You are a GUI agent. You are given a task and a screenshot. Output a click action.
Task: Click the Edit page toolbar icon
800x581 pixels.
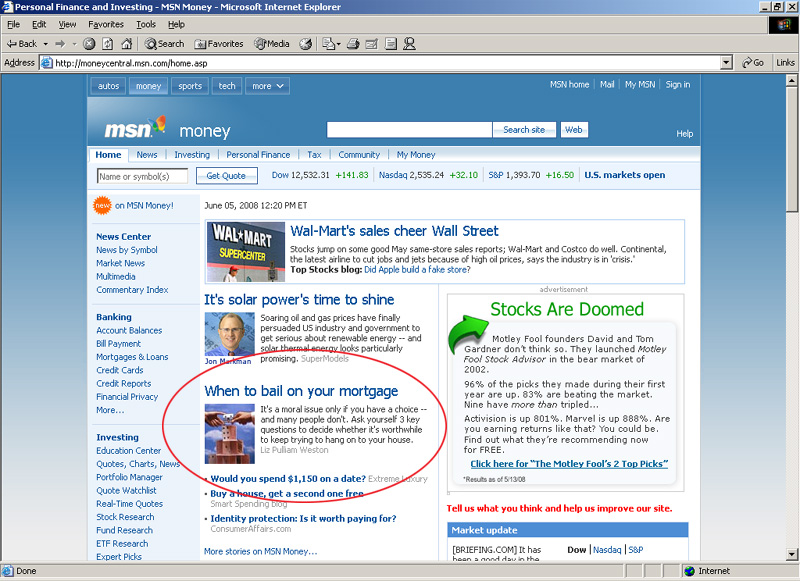pyautogui.click(x=371, y=44)
